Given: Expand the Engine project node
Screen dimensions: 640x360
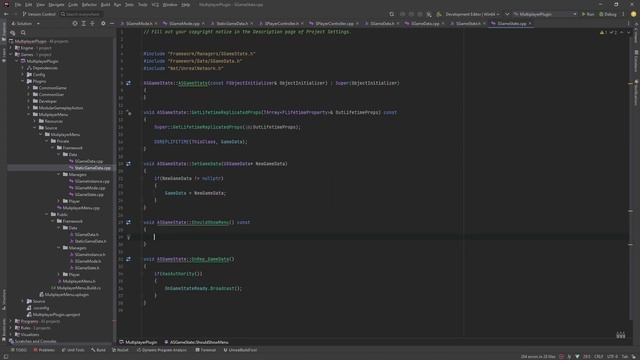Looking at the screenshot, I should click(x=11, y=48).
